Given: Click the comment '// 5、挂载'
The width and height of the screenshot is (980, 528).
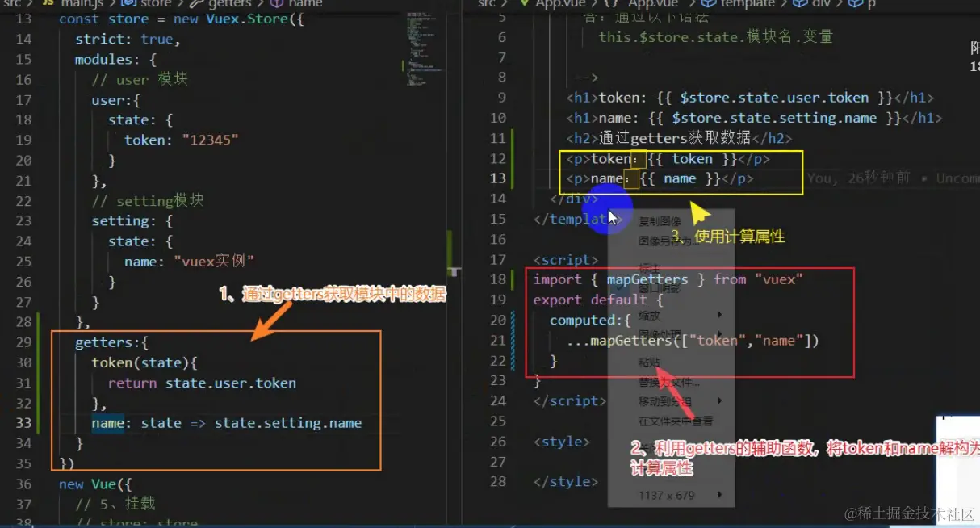Looking at the screenshot, I should click(x=115, y=504).
